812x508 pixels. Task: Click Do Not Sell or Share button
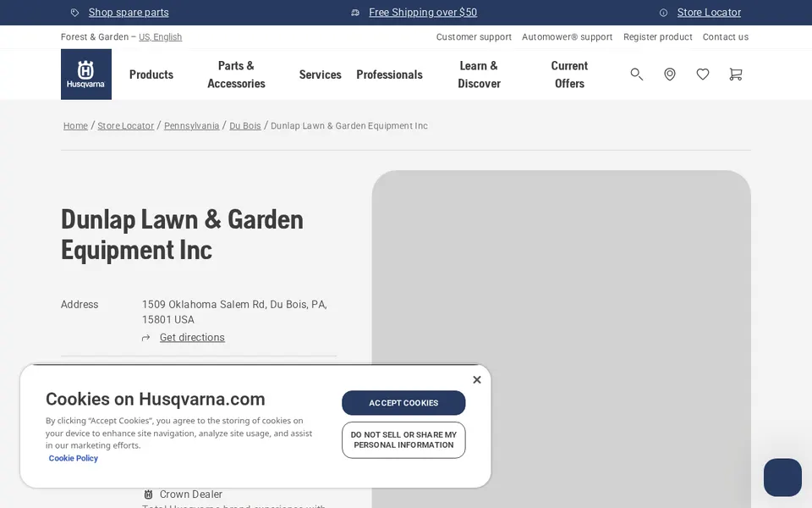[x=403, y=440]
